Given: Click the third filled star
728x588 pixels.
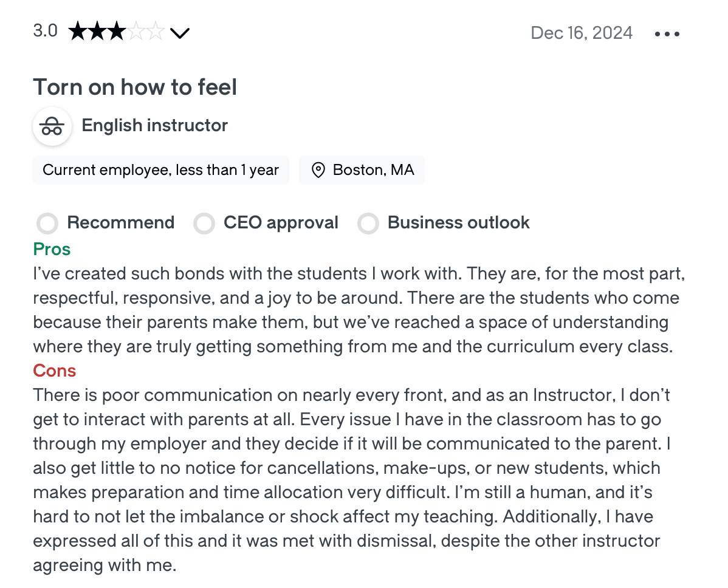Looking at the screenshot, I should click(x=117, y=32).
